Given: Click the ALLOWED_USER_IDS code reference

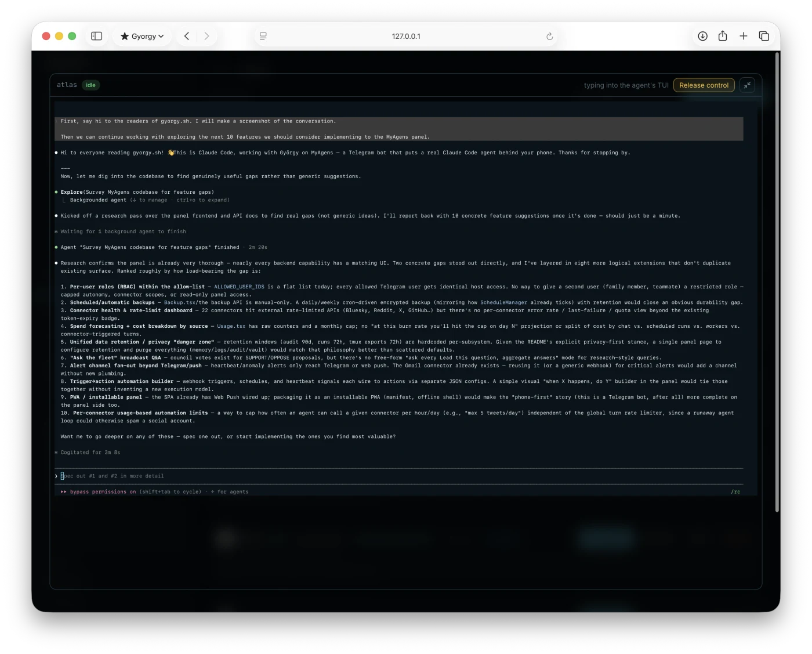Looking at the screenshot, I should pos(239,287).
